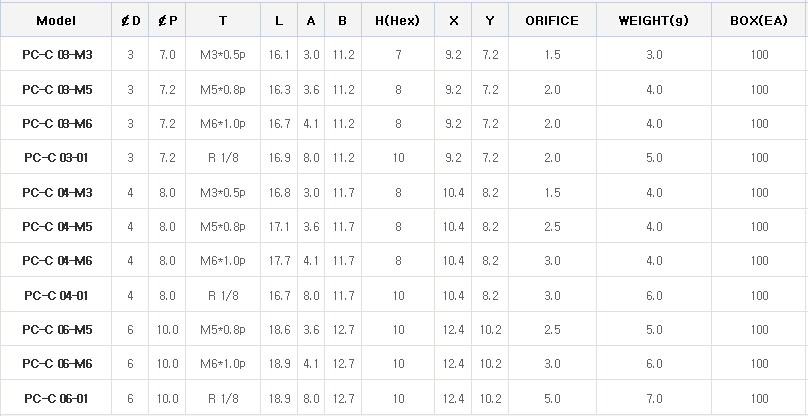Select the WEIGHT(g) column header
Image resolution: width=808 pixels, height=416 pixels.
pyautogui.click(x=653, y=20)
